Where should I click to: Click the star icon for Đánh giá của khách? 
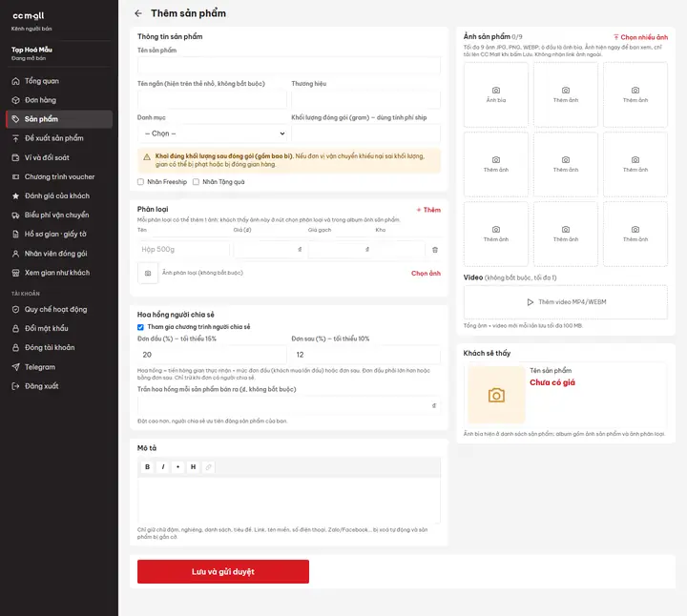pyautogui.click(x=16, y=196)
